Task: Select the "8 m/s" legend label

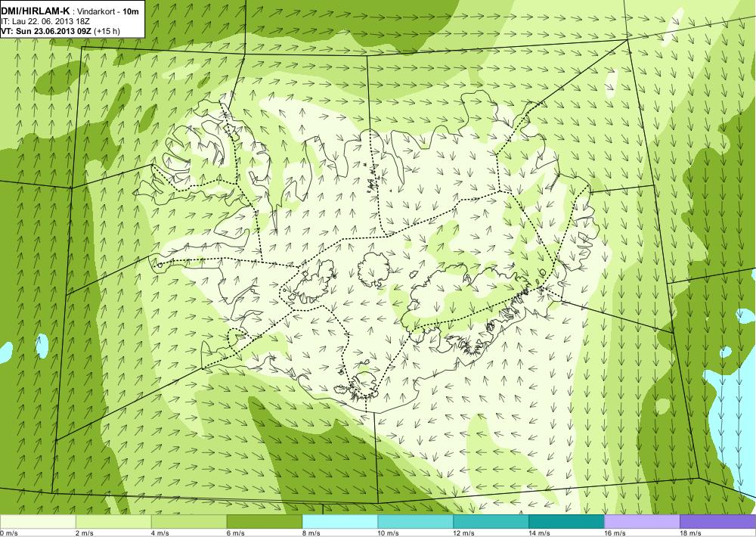Action: tap(311, 533)
